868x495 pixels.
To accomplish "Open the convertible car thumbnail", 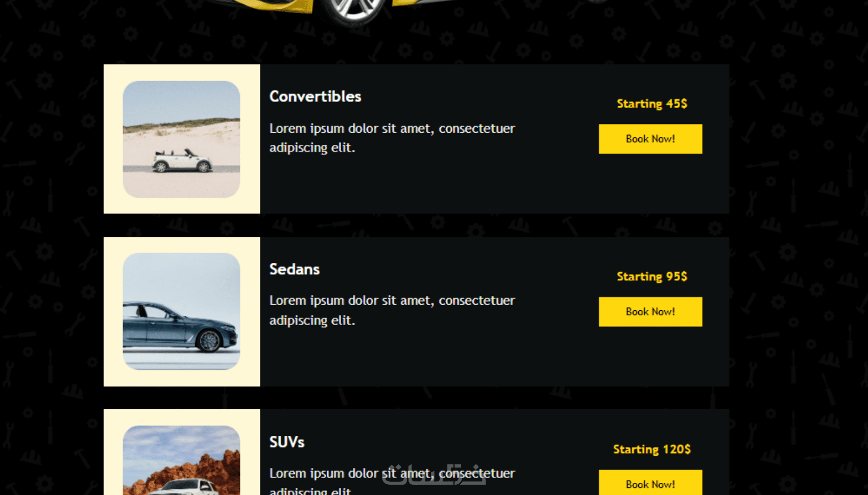I will (x=181, y=139).
